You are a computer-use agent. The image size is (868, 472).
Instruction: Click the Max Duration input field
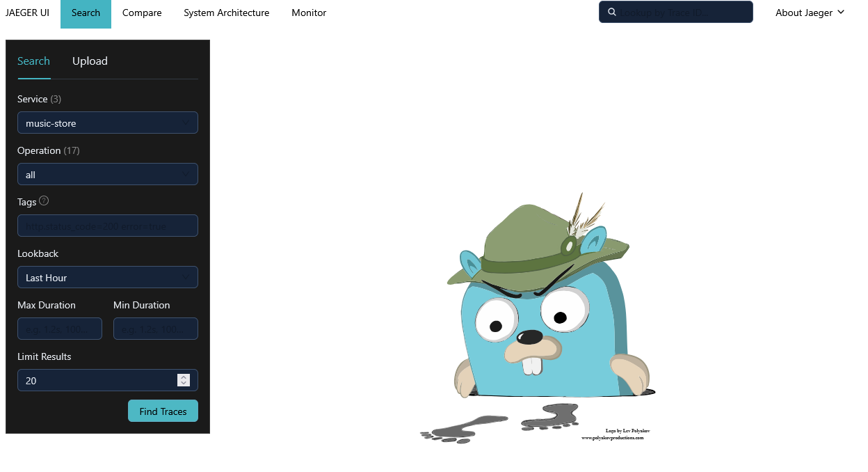point(60,329)
